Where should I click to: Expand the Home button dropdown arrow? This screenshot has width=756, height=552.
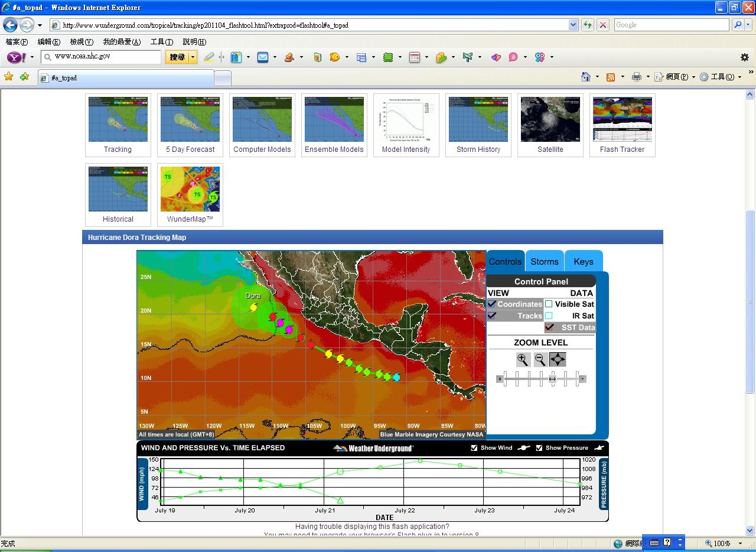coord(597,77)
